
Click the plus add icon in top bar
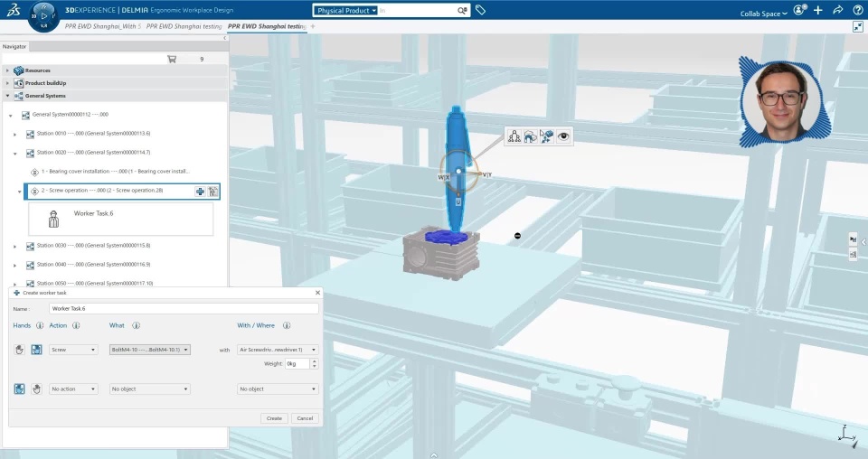coord(818,10)
